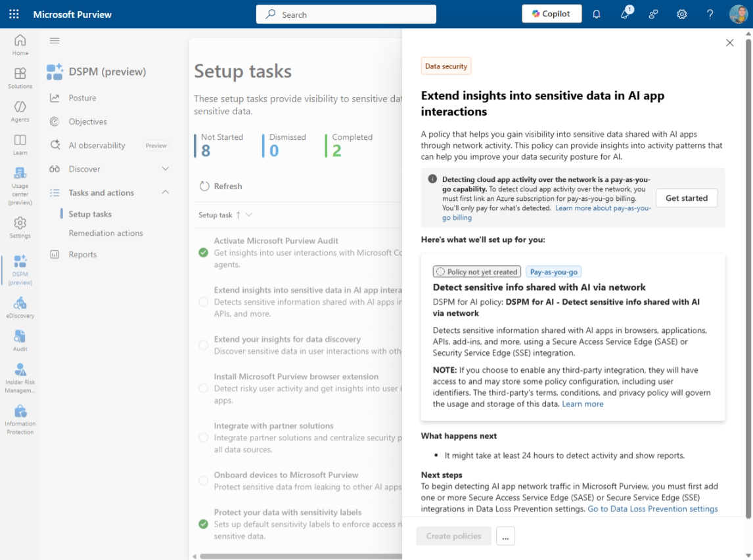Select the Onboard devices to Microsoft Purview circle
753x560 pixels.
[204, 487]
